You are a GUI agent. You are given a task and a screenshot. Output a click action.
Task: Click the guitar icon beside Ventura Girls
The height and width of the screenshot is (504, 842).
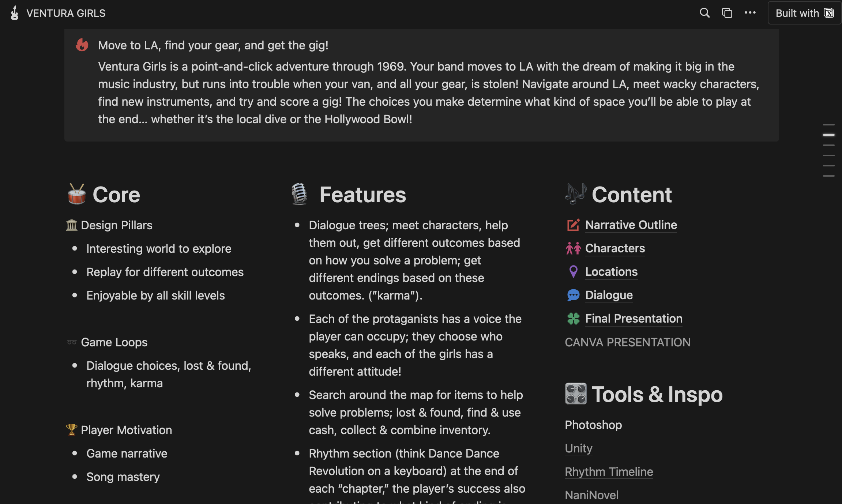15,13
